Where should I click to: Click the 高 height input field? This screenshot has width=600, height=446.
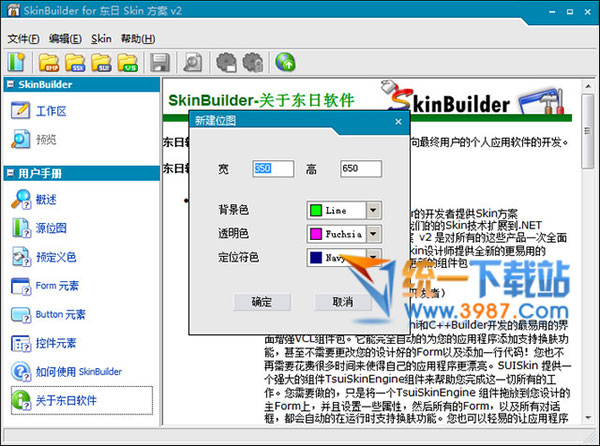click(x=360, y=168)
